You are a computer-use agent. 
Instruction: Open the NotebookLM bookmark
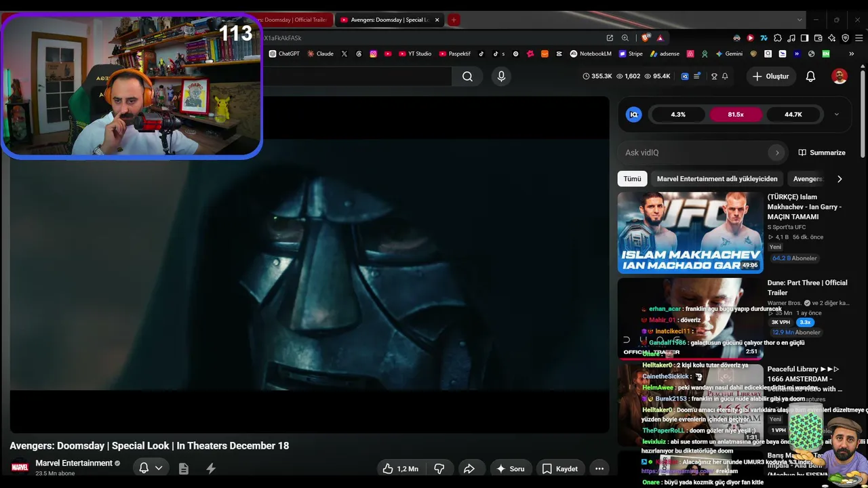click(x=591, y=54)
